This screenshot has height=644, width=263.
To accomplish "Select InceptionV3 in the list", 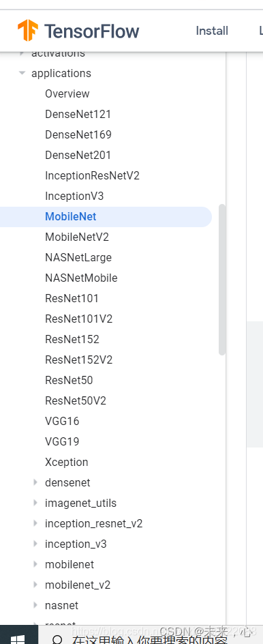I will click(x=74, y=196).
